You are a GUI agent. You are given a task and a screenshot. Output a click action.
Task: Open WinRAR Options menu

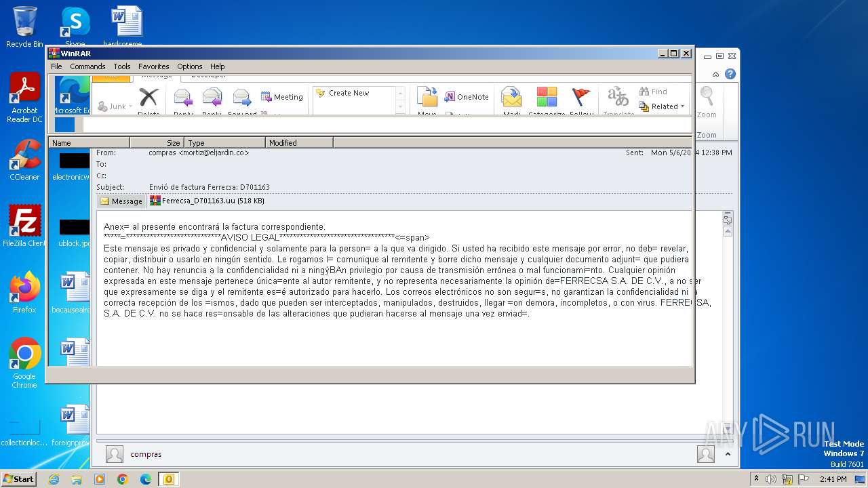(x=190, y=66)
